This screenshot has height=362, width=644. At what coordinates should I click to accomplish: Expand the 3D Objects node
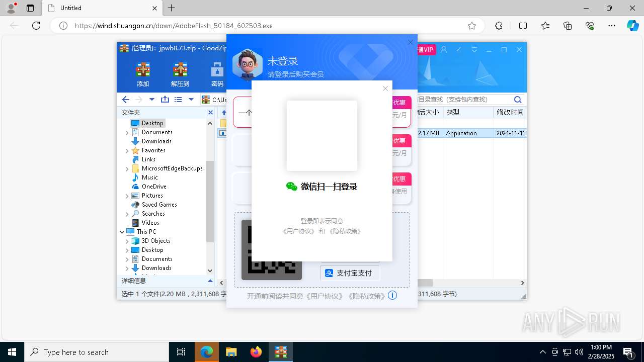[127, 241]
